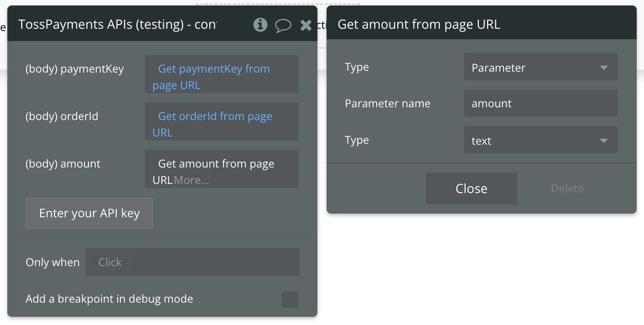
Task: Click the Get amount from page URL title bar
Action: (x=481, y=24)
